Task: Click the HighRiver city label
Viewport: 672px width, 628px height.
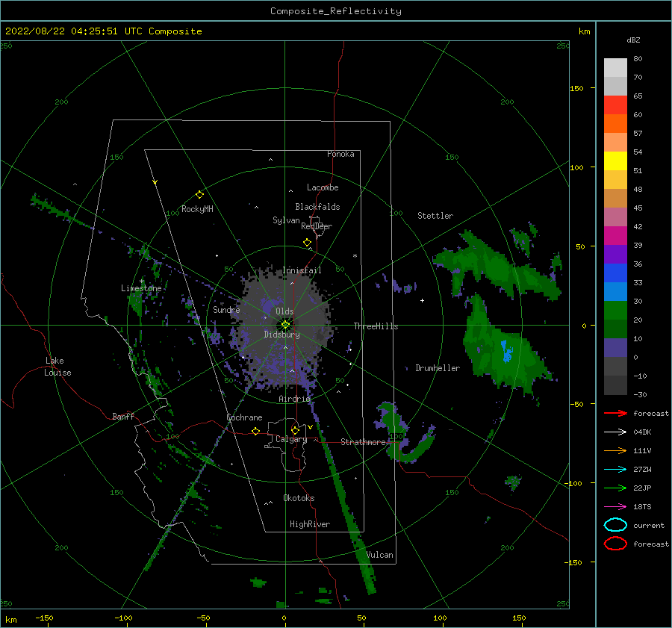Action: [x=310, y=524]
